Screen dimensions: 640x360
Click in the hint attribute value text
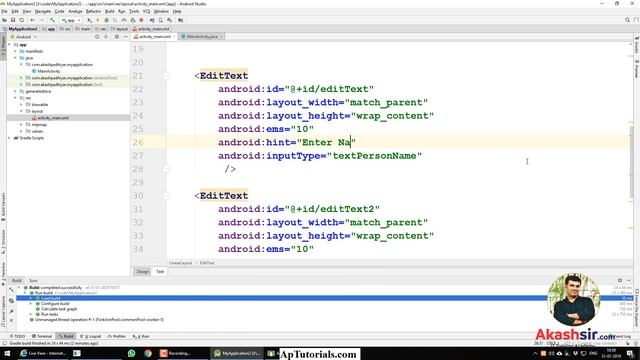point(326,142)
